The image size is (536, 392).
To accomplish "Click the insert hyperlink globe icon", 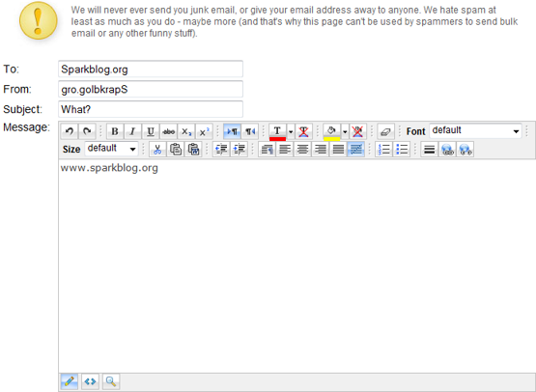I will 447,150.
